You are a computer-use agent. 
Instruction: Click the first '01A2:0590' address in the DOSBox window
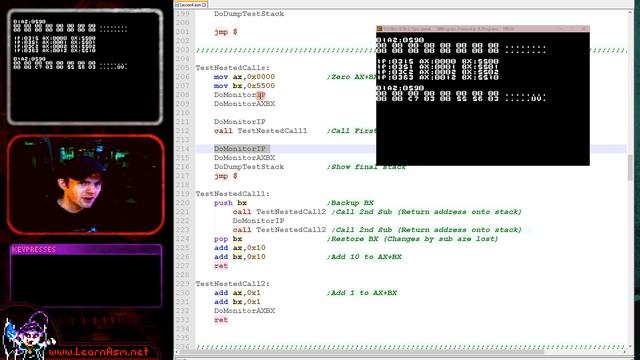click(x=400, y=40)
